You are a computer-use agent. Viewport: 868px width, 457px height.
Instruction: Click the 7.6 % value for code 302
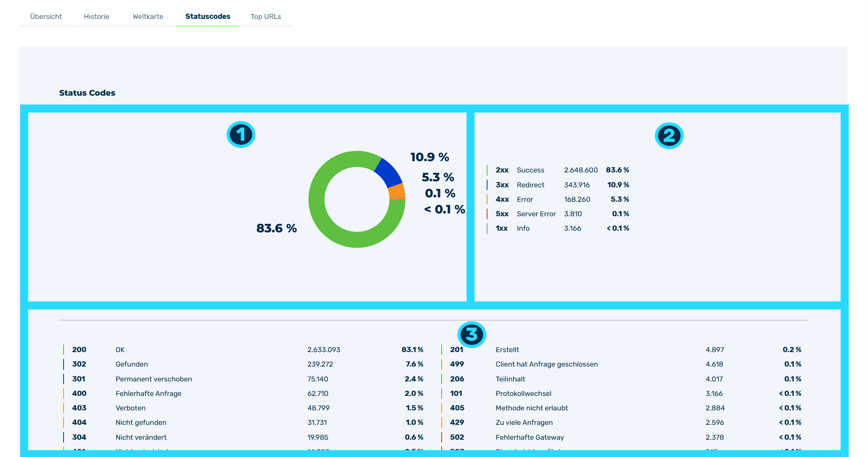click(x=414, y=364)
